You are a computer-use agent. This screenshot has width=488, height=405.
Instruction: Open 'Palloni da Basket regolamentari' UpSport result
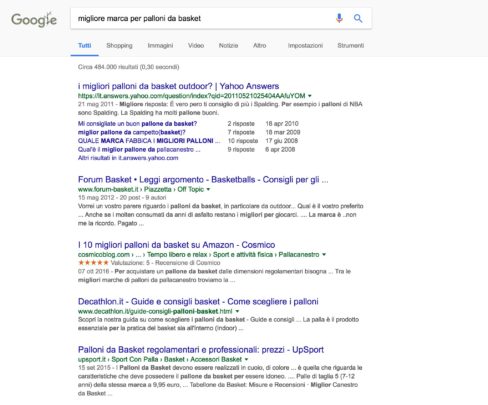point(201,350)
